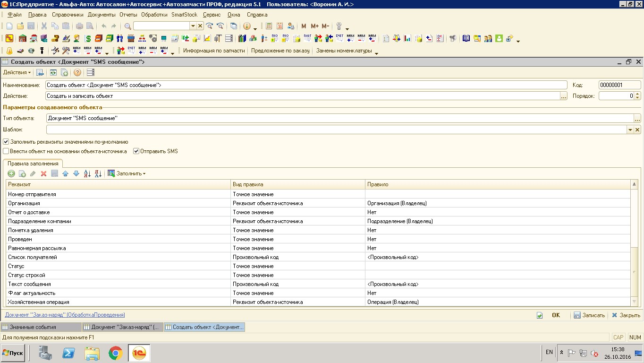Click the bell icon in third toolbar
Viewport: 644px width, 363px height.
[x=9, y=51]
